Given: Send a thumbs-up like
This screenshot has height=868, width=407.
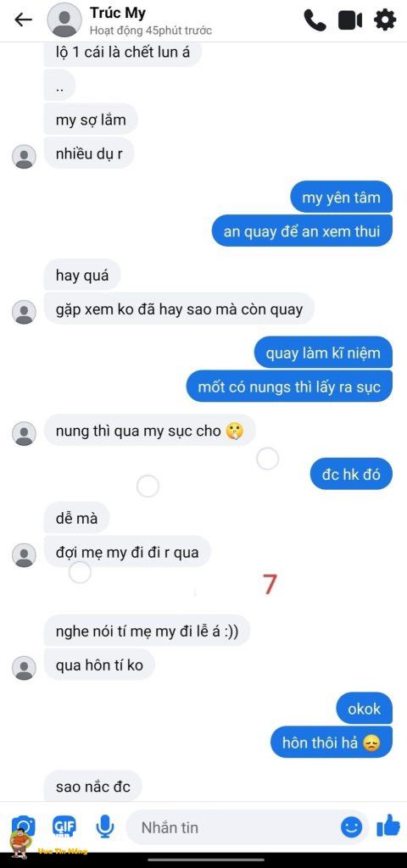Looking at the screenshot, I should (388, 826).
